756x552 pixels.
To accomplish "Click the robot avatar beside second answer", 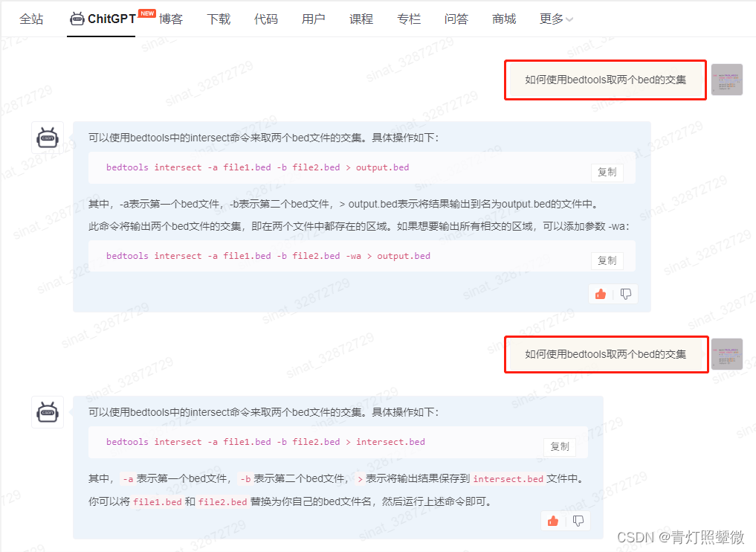I will click(x=47, y=412).
